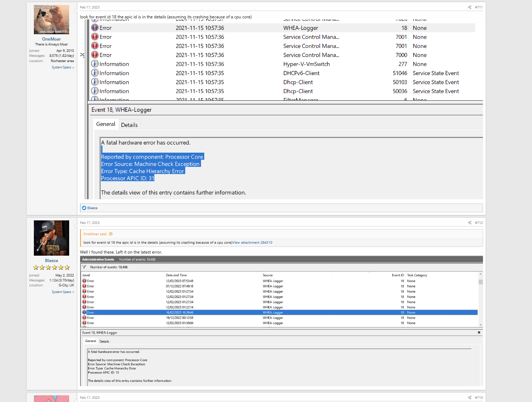Click the 'Task Category' column header

click(x=417, y=275)
